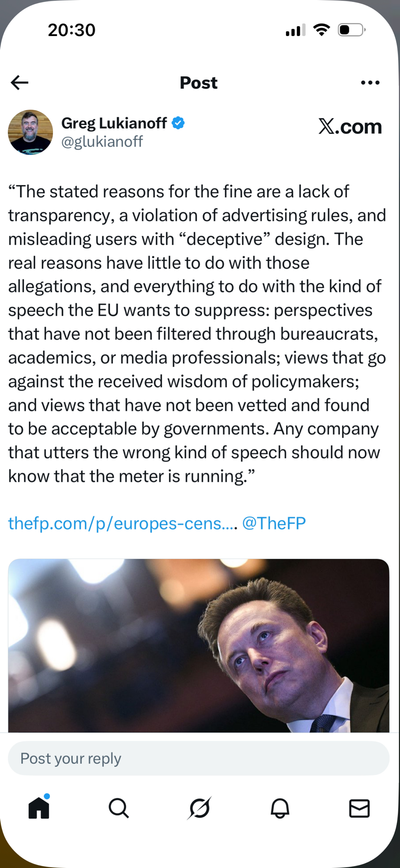This screenshot has height=868, width=400.
Task: Tap the Wi-Fi status icon
Action: pos(321,30)
